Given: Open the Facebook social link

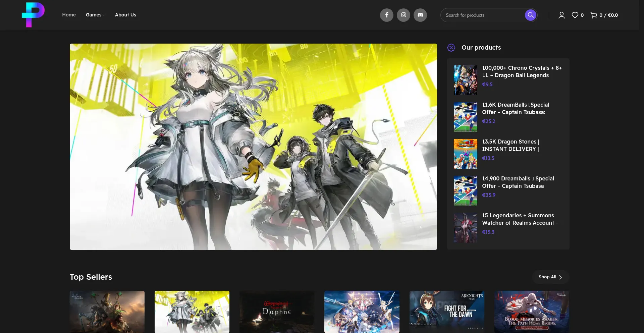Looking at the screenshot, I should [387, 15].
